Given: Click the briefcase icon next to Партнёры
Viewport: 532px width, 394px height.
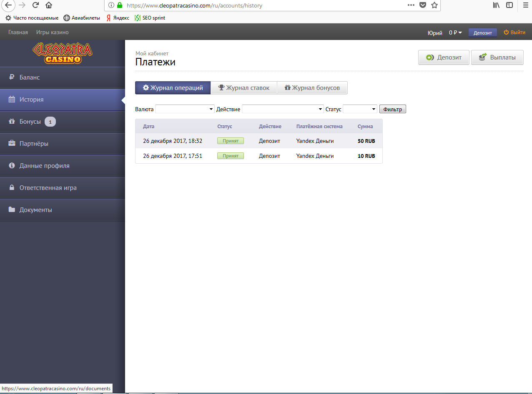Looking at the screenshot, I should tap(12, 144).
